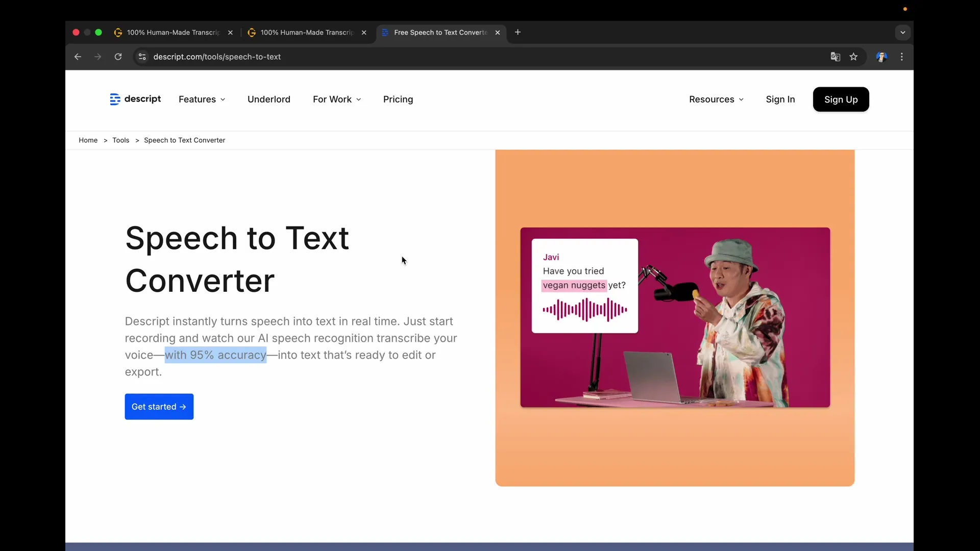The width and height of the screenshot is (980, 551).
Task: Open the For Work dropdown
Action: (x=337, y=99)
